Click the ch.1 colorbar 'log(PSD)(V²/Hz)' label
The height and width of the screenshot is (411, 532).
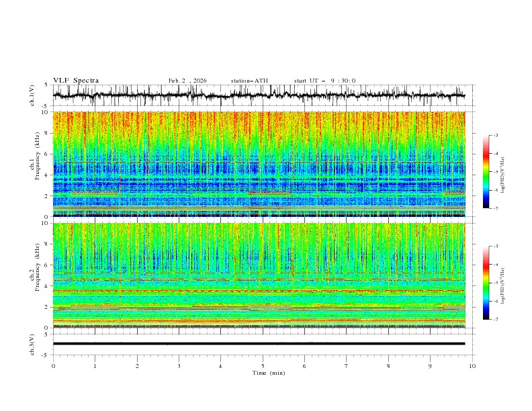[x=502, y=175]
